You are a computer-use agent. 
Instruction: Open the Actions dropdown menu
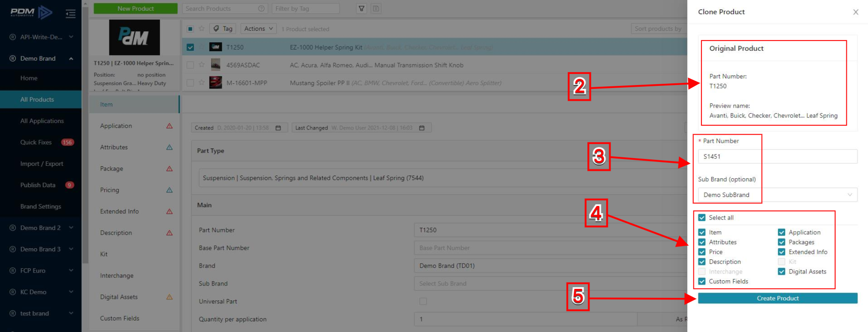pos(258,29)
